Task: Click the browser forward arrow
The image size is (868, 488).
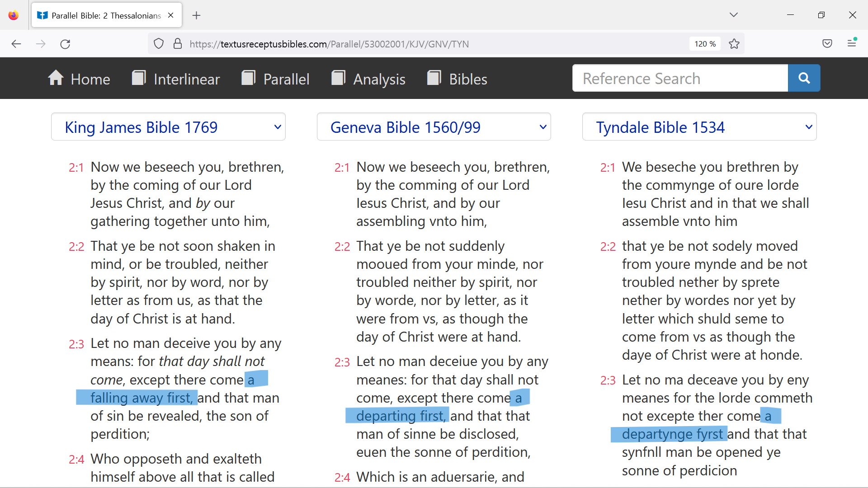Action: coord(41,44)
